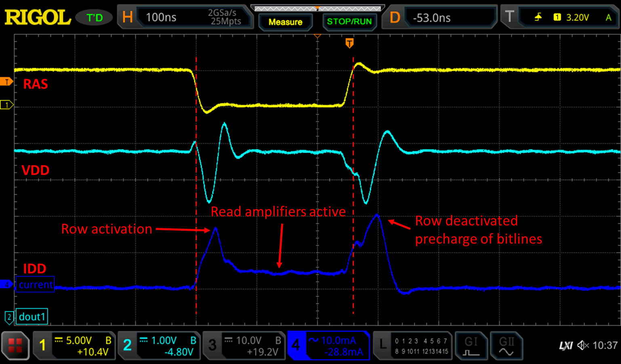Click the Channel 4 position marker on left edge

click(6, 284)
